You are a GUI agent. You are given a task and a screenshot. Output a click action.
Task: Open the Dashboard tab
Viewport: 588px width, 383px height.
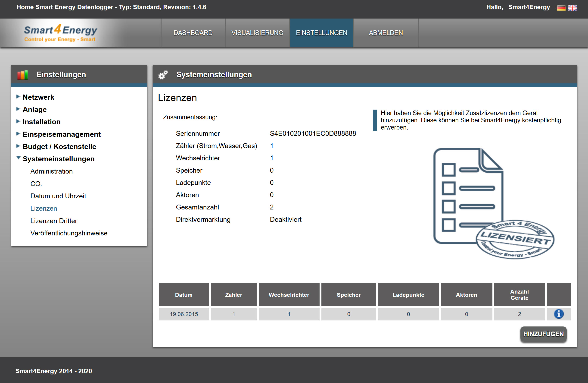pyautogui.click(x=193, y=33)
